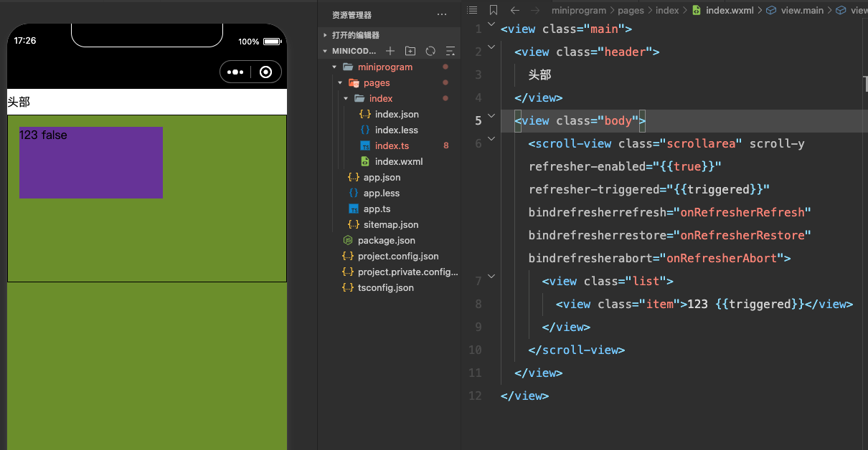Click the onRefresherRefresh handler text
The width and height of the screenshot is (868, 450).
click(742, 212)
